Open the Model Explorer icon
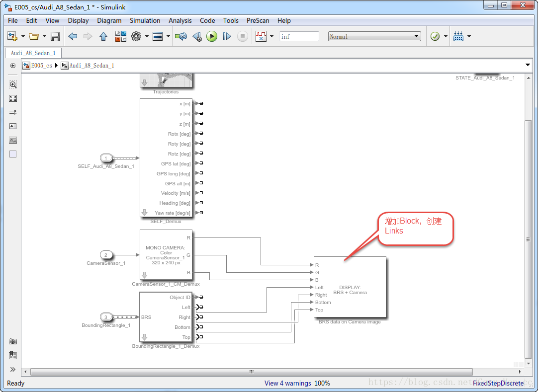 coord(158,36)
